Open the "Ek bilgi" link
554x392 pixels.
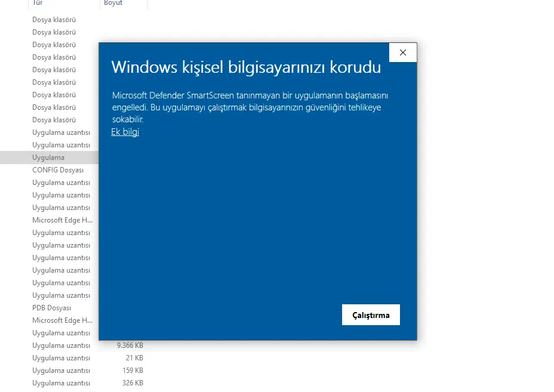tap(125, 132)
